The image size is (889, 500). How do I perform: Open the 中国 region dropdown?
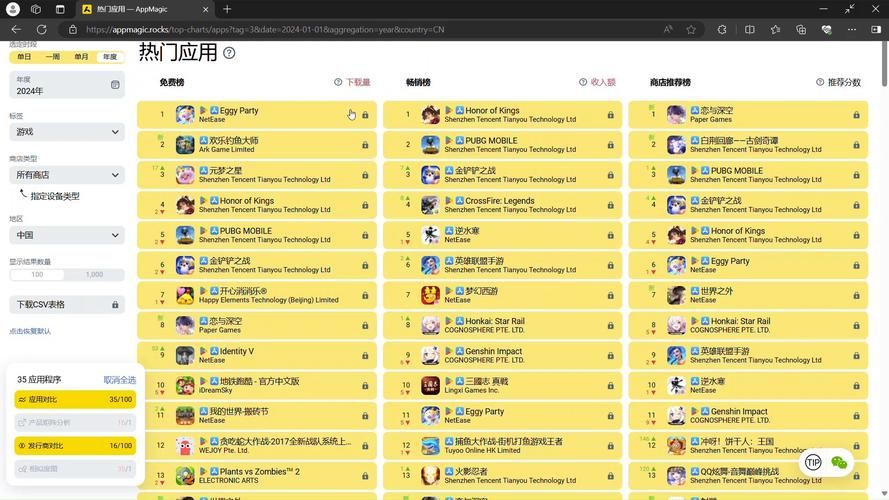pyautogui.click(x=67, y=235)
